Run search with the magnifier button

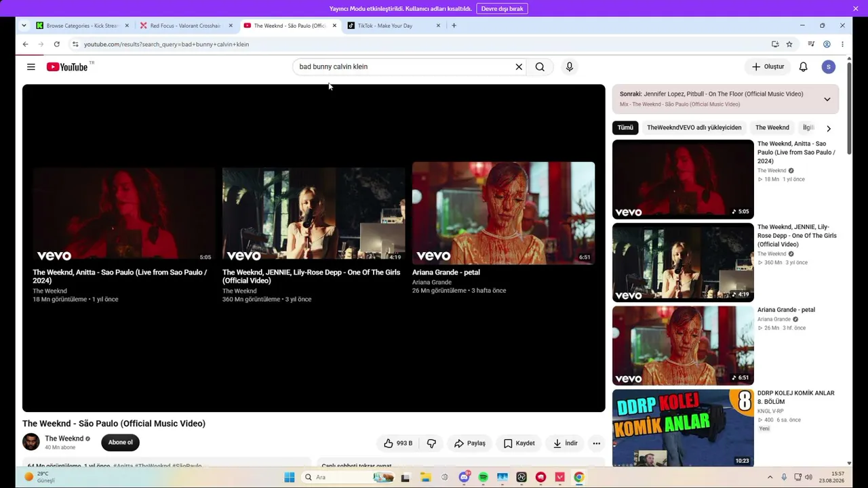tap(540, 66)
